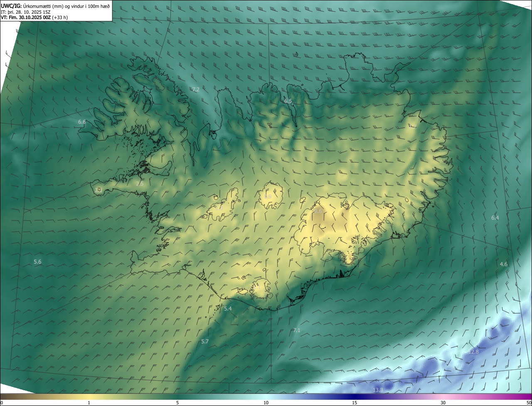532x406 pixels.
Task: Click the colorbar tick label 10
Action: point(266,403)
